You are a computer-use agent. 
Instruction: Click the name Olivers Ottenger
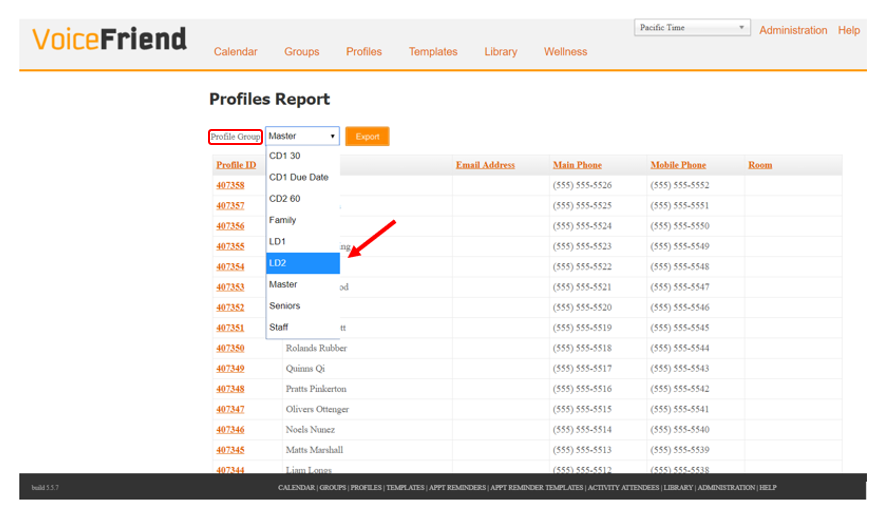coord(317,409)
